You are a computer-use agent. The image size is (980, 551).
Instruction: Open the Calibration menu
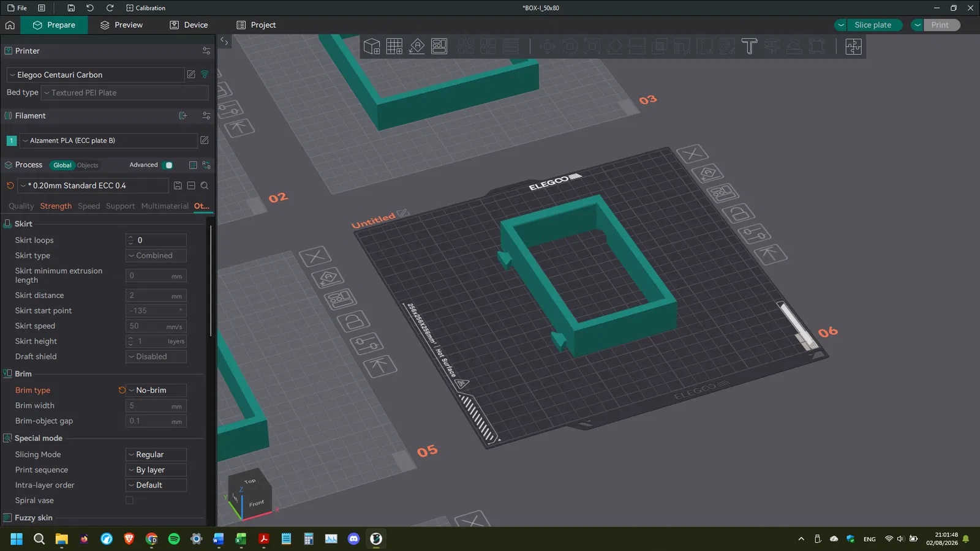146,8
